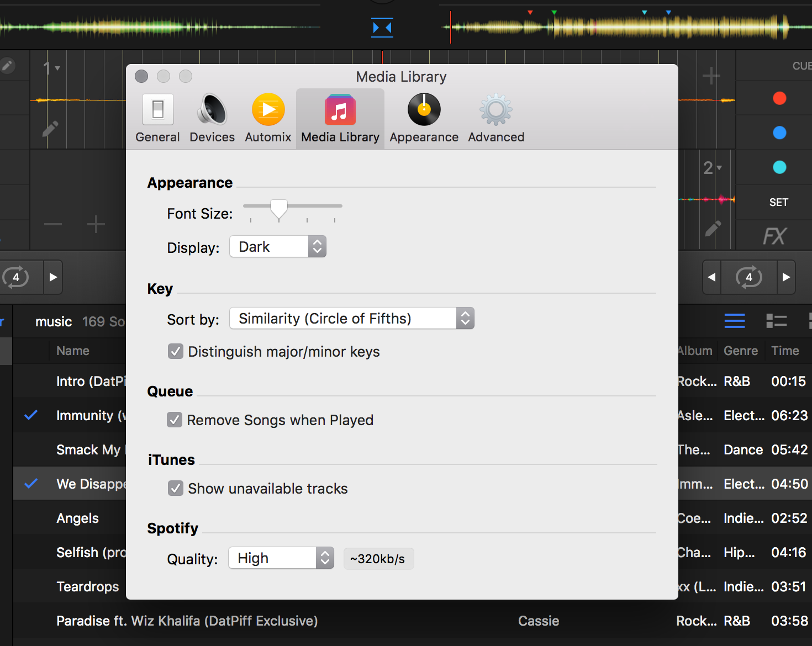Select the red cue point
The height and width of the screenshot is (646, 812).
pyautogui.click(x=779, y=98)
